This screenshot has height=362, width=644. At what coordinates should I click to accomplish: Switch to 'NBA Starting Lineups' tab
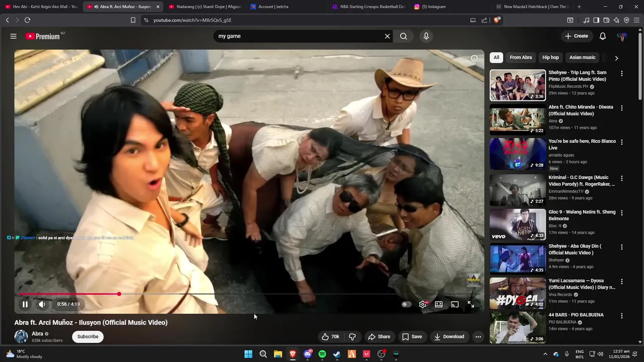368,7
